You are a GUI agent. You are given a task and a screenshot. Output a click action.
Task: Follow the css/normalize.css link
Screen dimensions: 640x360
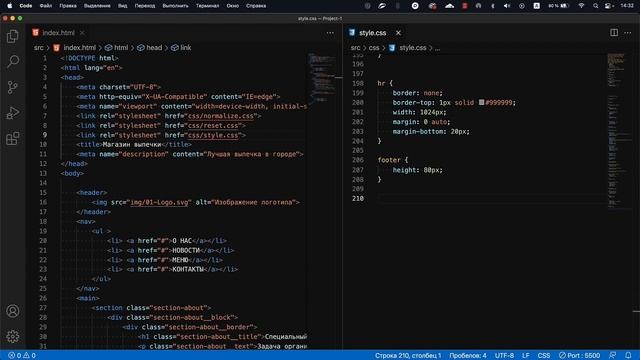coord(221,116)
